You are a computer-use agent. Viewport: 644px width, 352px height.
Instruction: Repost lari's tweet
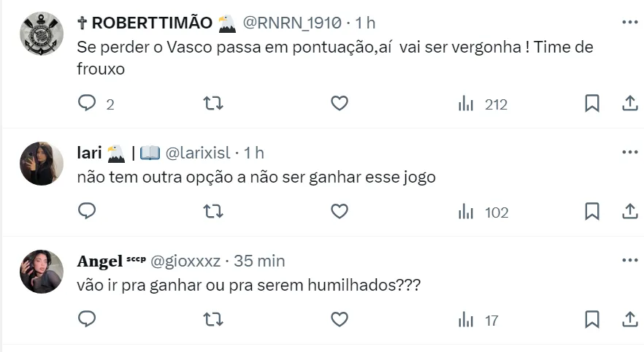click(x=212, y=211)
